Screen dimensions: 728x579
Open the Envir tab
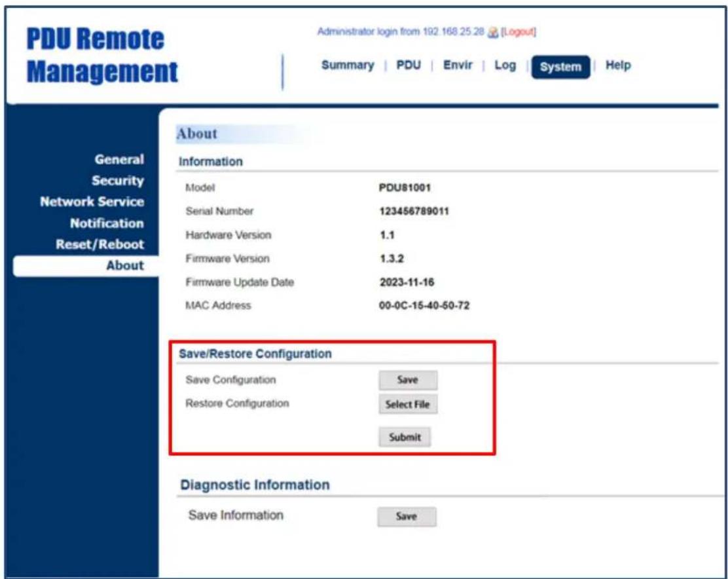coord(458,65)
